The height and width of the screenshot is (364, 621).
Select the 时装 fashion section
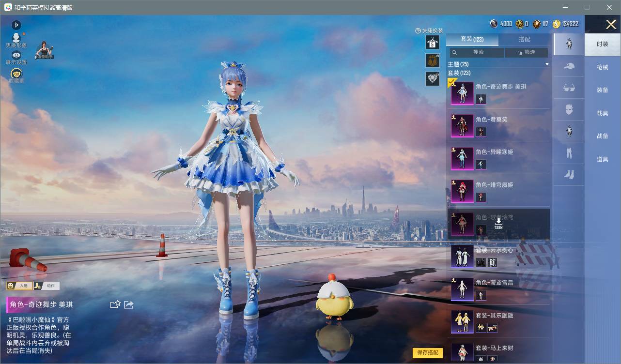click(603, 44)
